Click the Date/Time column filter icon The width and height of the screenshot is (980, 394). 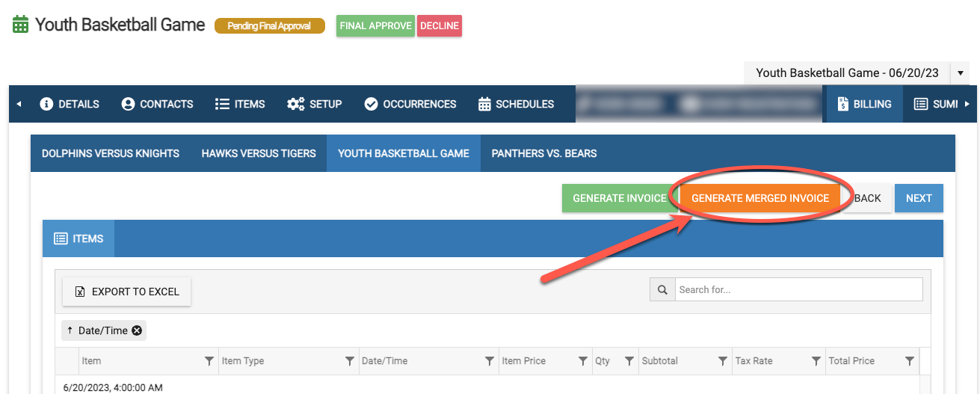tap(489, 361)
